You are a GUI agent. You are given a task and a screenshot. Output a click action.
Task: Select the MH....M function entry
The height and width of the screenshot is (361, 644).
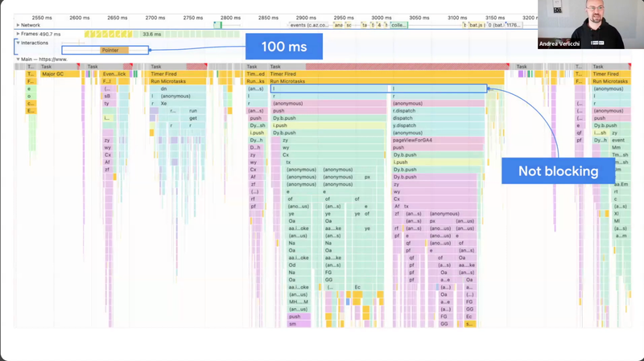(299, 302)
